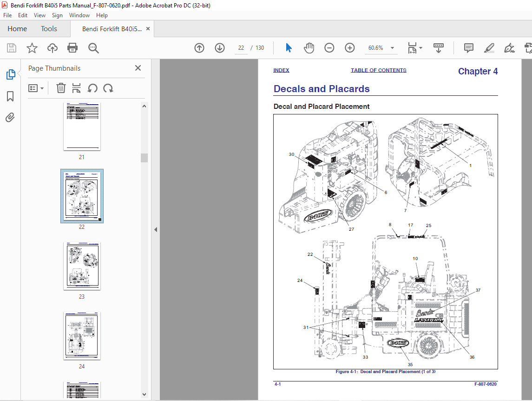
Task: Click the Figure 4-1 caption text
Action: pos(386,372)
